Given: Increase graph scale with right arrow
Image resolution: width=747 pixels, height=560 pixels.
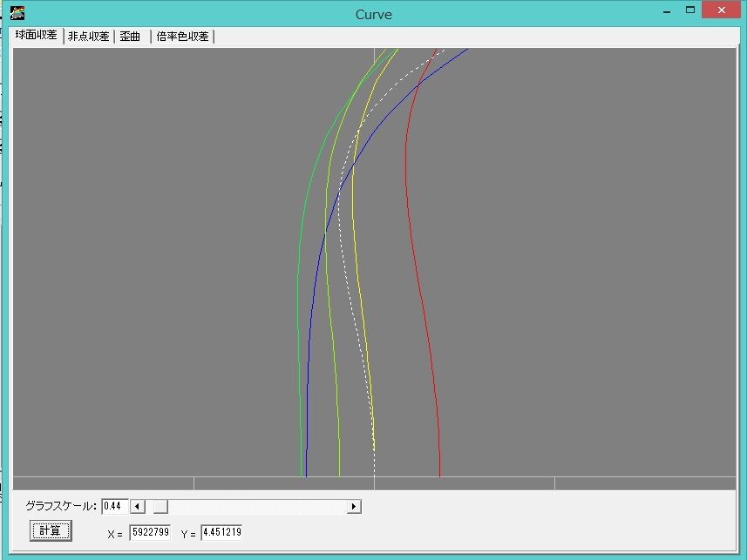Looking at the screenshot, I should tap(354, 506).
